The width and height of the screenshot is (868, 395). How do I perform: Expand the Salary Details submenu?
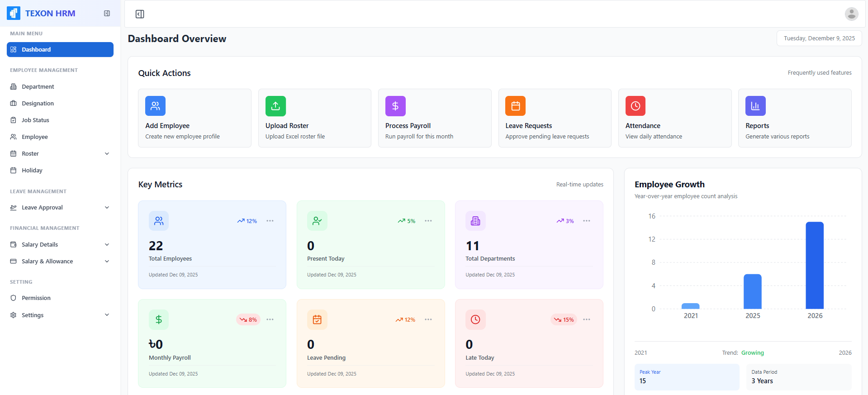tap(107, 245)
